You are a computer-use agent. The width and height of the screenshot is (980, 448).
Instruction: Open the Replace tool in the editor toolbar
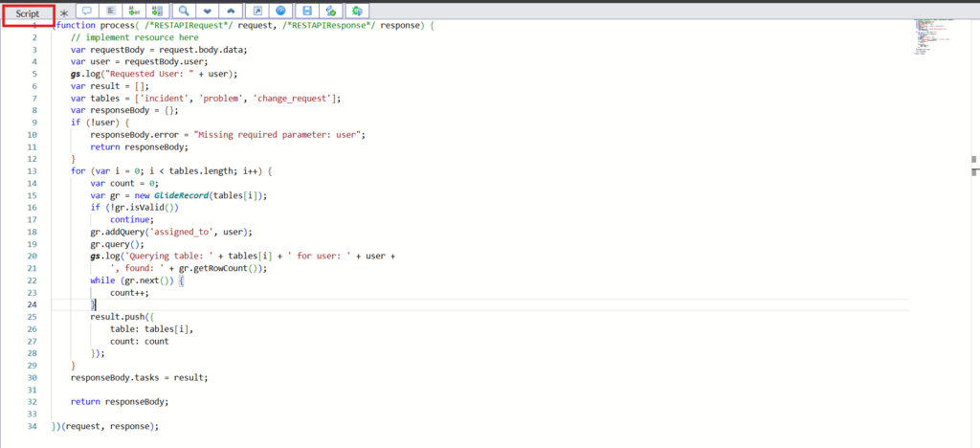coord(134,11)
